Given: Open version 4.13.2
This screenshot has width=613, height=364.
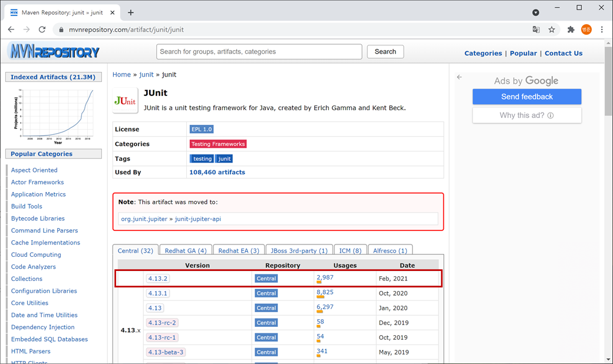Looking at the screenshot, I should click(157, 279).
